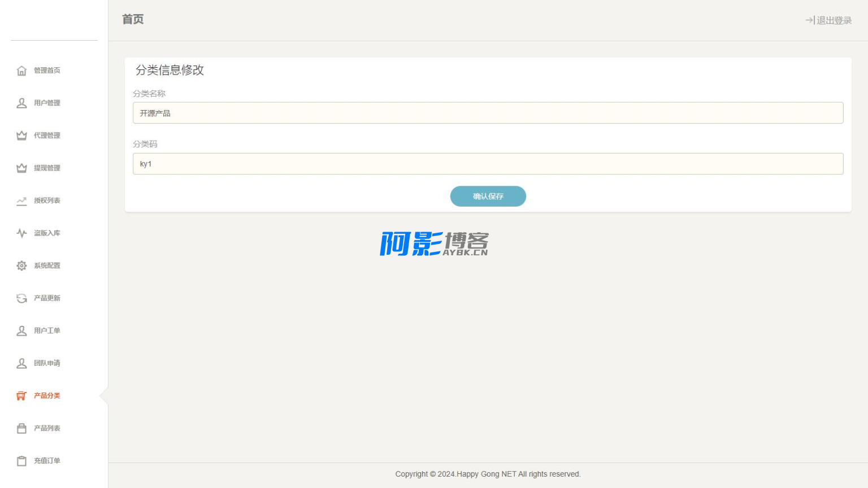Click the crown icon for 提现管理
The image size is (868, 488).
click(x=21, y=168)
